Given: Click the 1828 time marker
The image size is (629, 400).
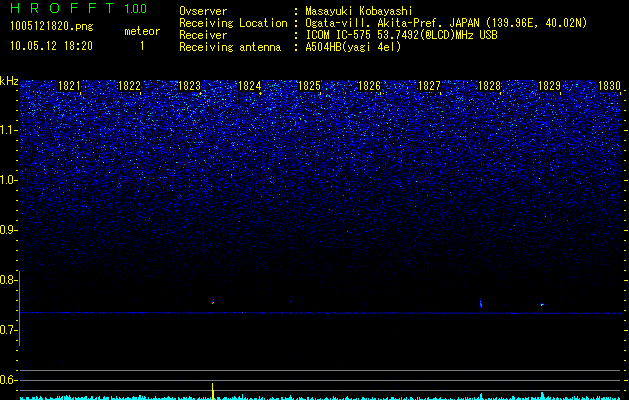Looking at the screenshot, I should pyautogui.click(x=489, y=86).
